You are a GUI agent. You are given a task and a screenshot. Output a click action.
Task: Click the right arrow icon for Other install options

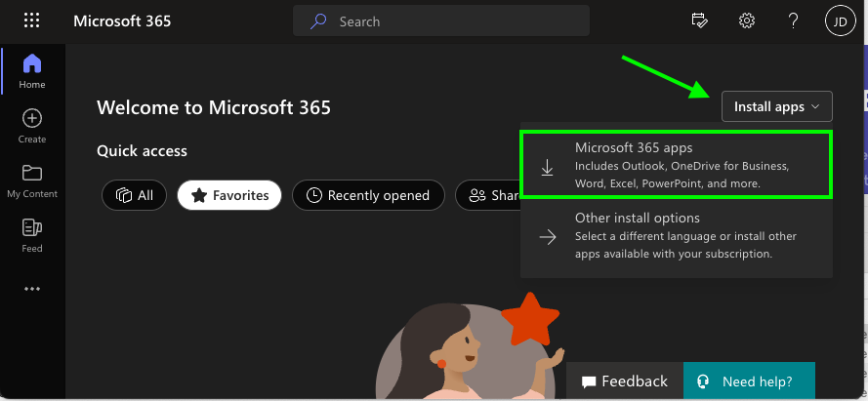pos(548,237)
